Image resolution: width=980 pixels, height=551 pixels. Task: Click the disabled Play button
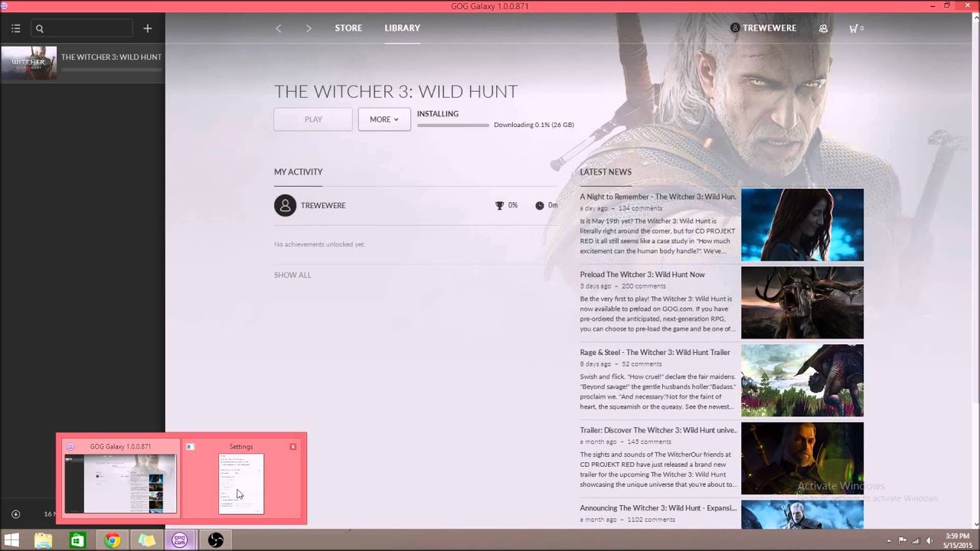[x=313, y=119]
